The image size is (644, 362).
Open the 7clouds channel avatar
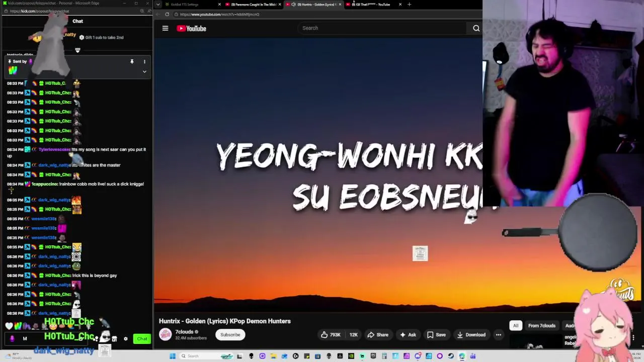[165, 335]
